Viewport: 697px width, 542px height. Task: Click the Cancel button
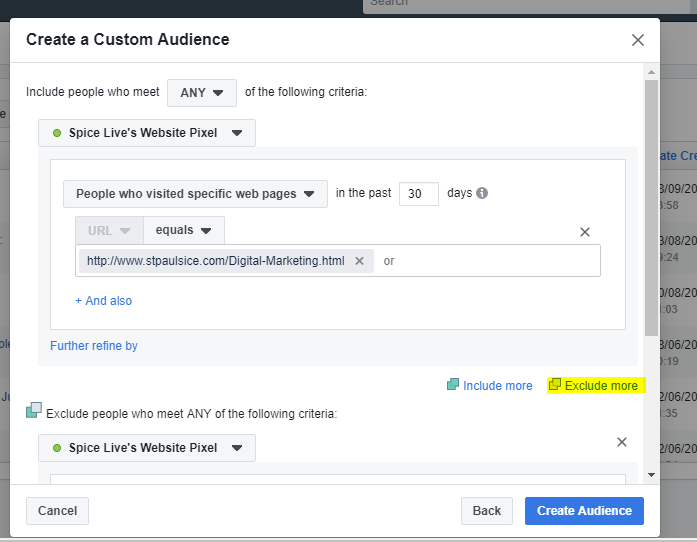[57, 511]
